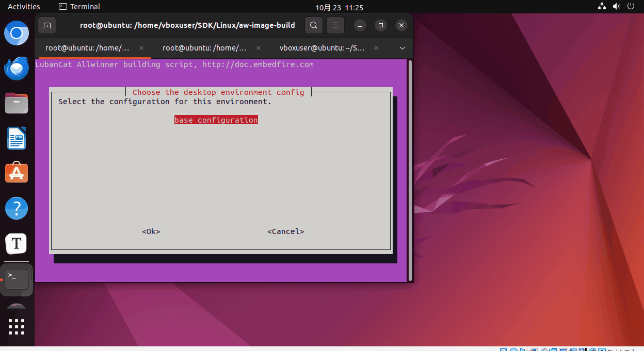Open the system volume and power menu
This screenshot has height=351, width=644.
click(x=616, y=7)
